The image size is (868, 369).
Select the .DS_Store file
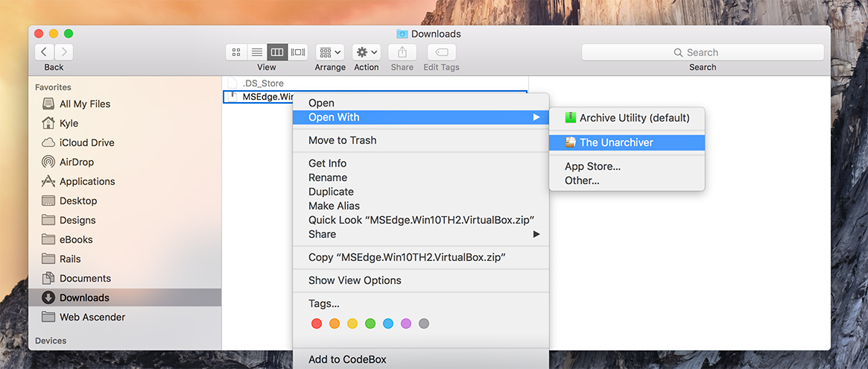pos(375,83)
